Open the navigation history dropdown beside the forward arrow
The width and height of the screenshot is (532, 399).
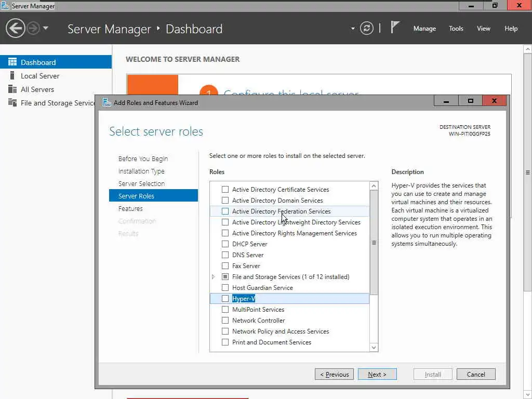(46, 28)
